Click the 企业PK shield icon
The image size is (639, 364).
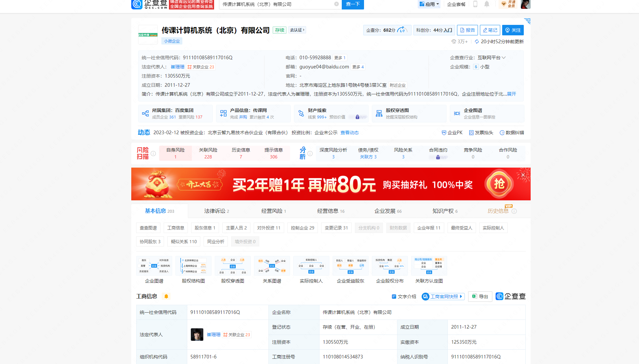click(444, 133)
